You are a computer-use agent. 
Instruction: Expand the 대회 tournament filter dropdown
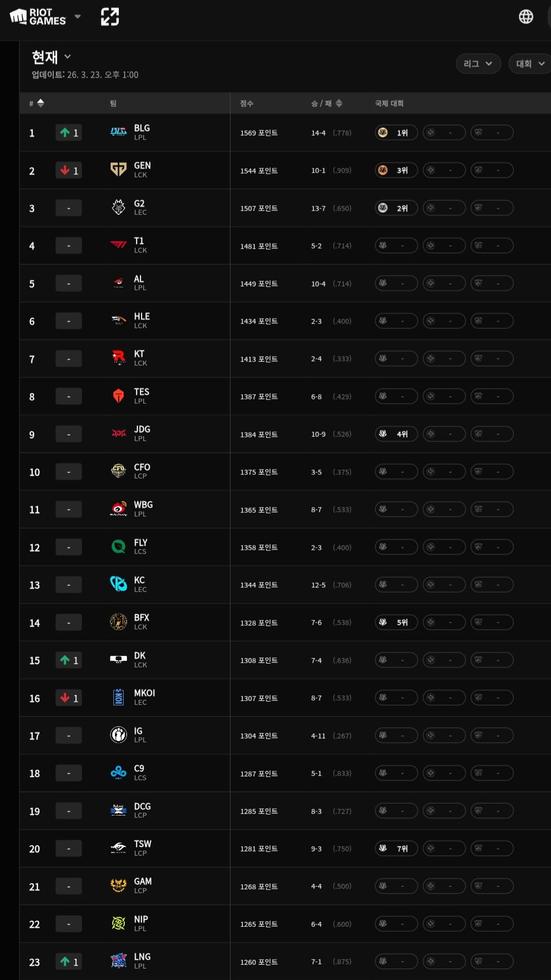click(x=530, y=63)
